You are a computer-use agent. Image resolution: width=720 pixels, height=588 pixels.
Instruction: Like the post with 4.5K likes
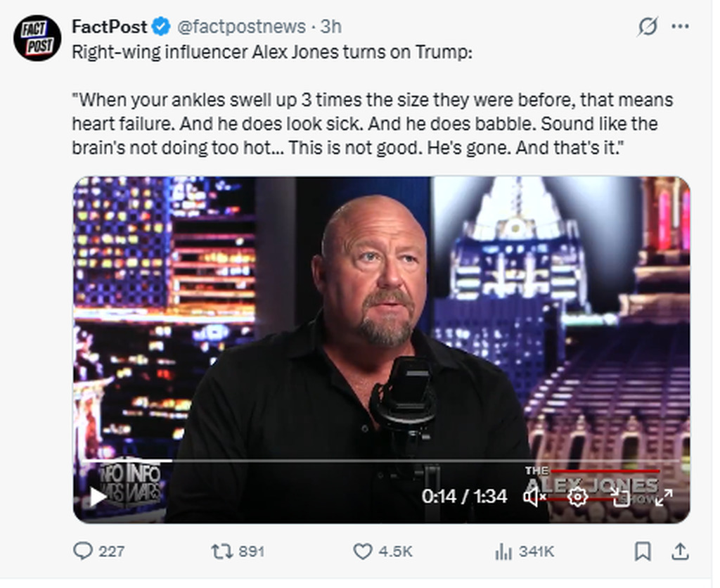pyautogui.click(x=362, y=552)
